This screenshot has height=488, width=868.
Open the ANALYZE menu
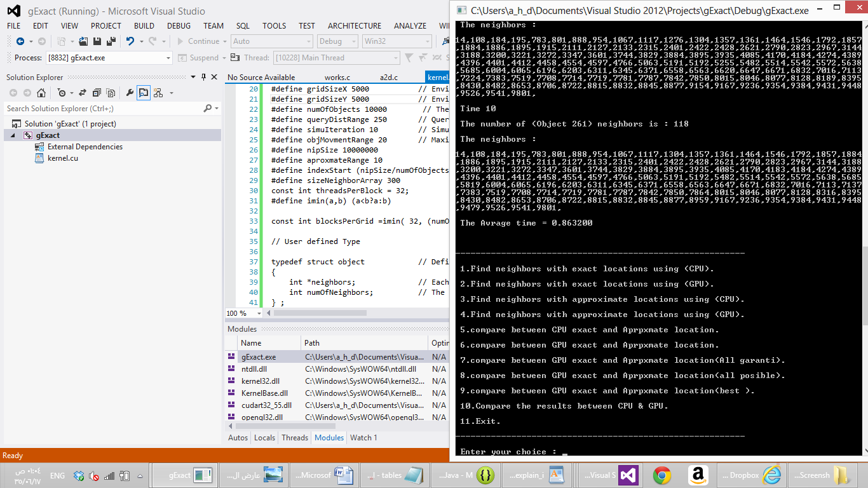click(x=410, y=26)
